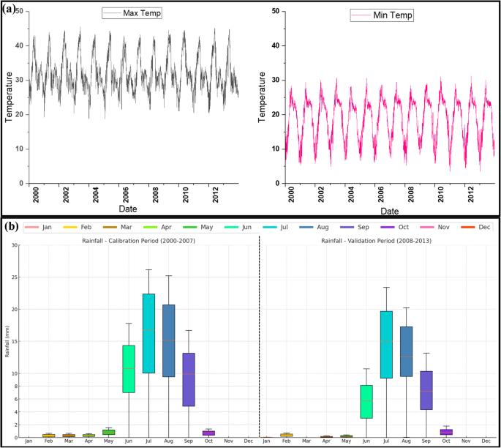Viewport: 501px width, 448px height.
Task: Click the Jul box in the validation plot
Action: (387, 345)
